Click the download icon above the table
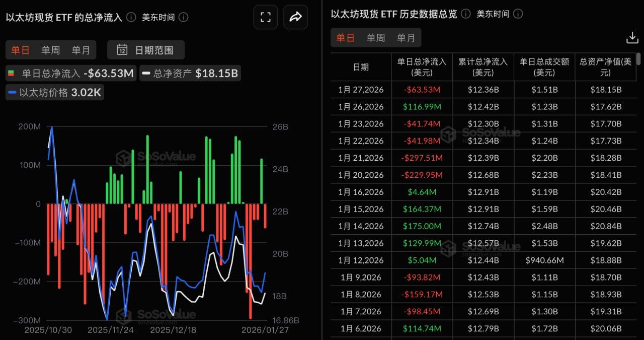The image size is (644, 340). coord(631,38)
